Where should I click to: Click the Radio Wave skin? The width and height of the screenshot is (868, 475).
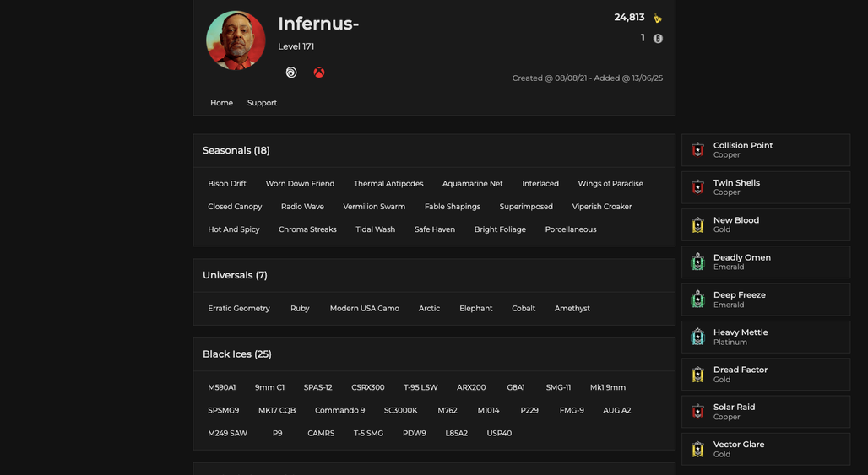(x=302, y=207)
